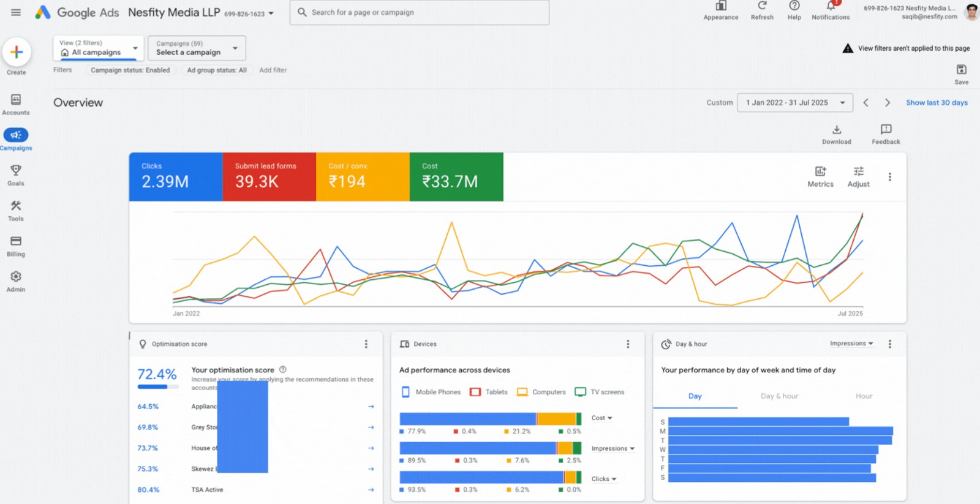Viewport: 980px width, 504px height.
Task: Open the Impressions dropdown in Day & hour
Action: pyautogui.click(x=851, y=344)
